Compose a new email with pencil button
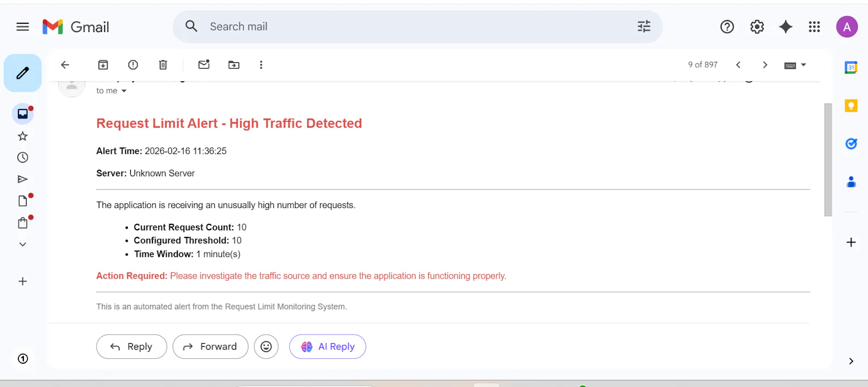Screen dimensions: 868x387 click(x=23, y=73)
